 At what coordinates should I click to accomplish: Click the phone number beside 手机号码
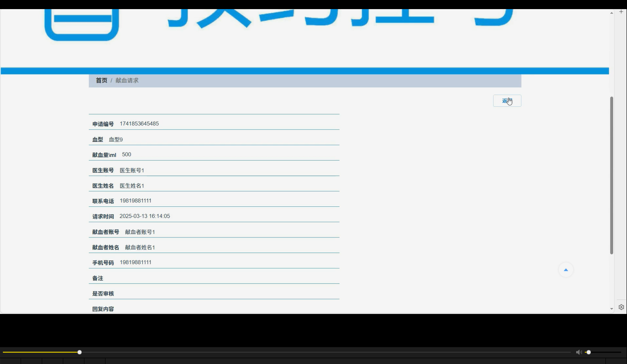pyautogui.click(x=136, y=262)
